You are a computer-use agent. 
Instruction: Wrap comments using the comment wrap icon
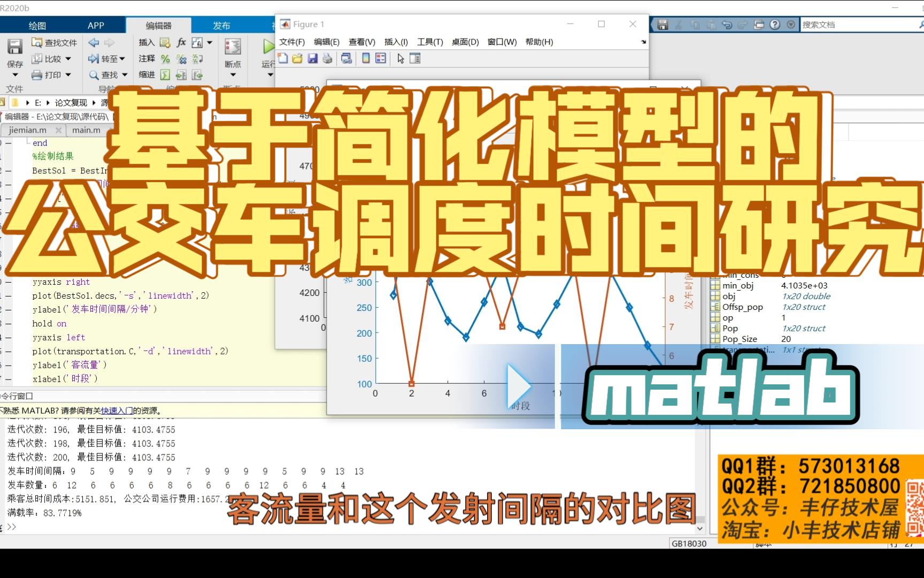[x=197, y=59]
